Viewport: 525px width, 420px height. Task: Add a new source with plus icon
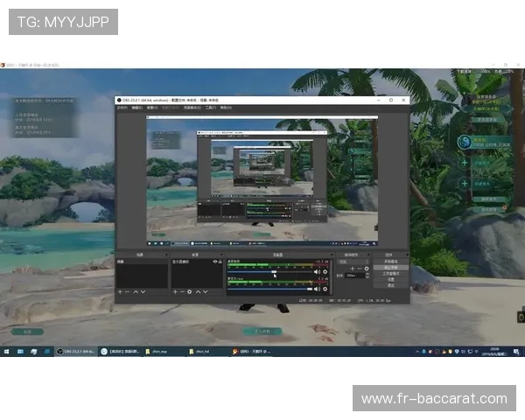click(x=174, y=291)
